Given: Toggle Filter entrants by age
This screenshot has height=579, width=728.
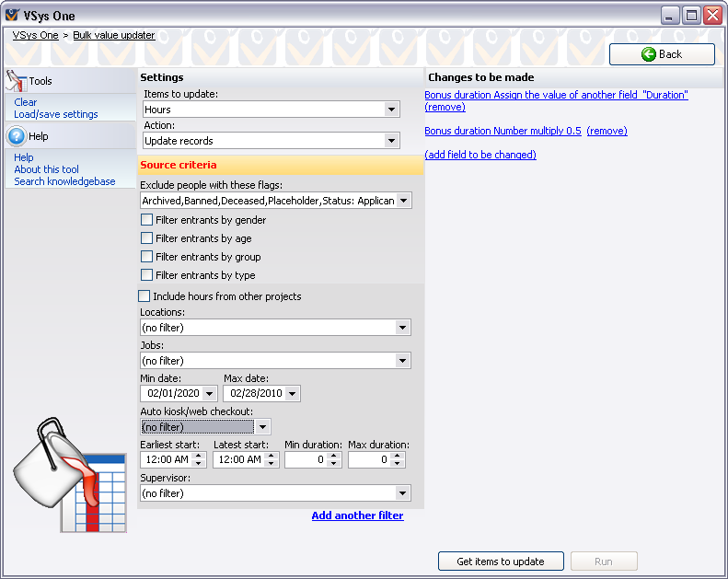Looking at the screenshot, I should tap(146, 238).
